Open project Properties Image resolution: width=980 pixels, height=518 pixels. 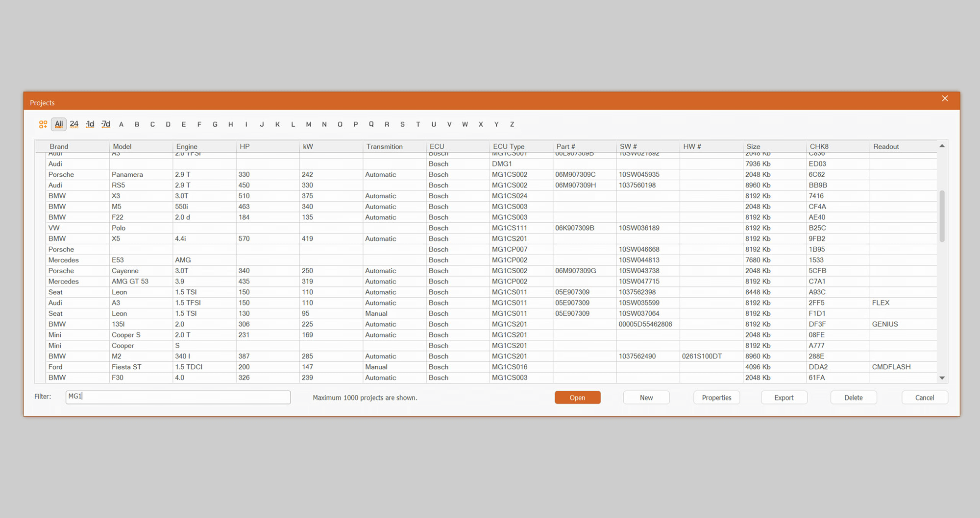pos(716,398)
